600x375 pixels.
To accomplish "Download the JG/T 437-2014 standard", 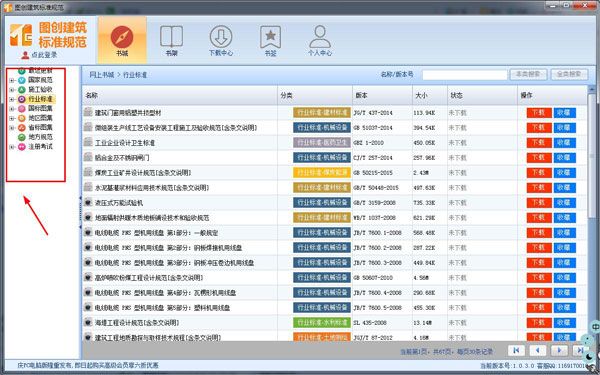I will click(x=539, y=112).
